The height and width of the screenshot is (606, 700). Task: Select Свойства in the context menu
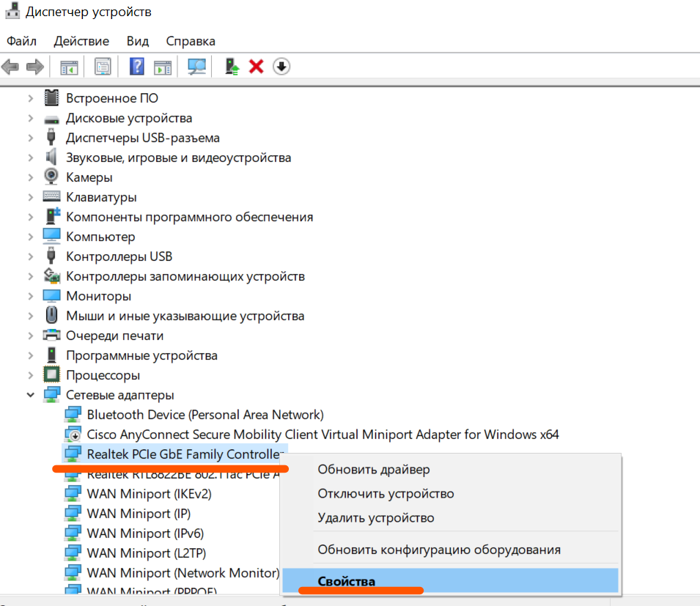[x=451, y=580]
